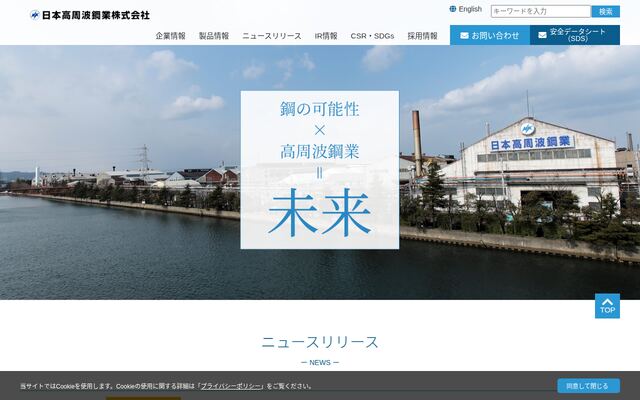The width and height of the screenshot is (640, 400).
Task: Click the ニュースリリース section heading
Action: pyautogui.click(x=320, y=342)
